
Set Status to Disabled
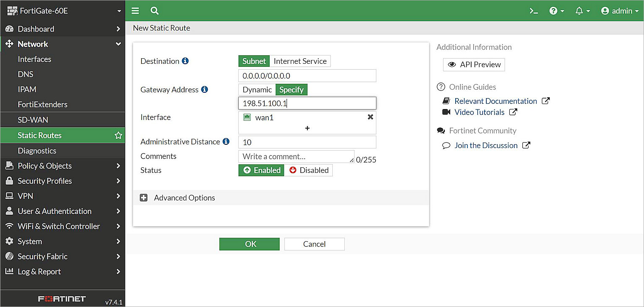click(308, 170)
